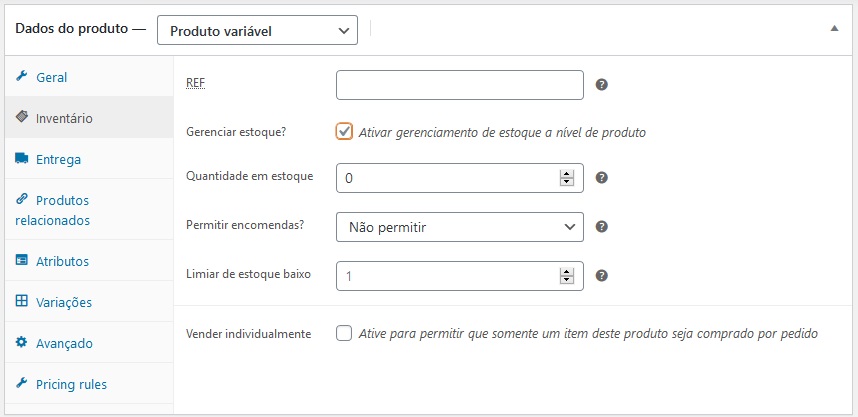Decrease Limiar de estoque baixo value
Viewport: 858px width, 417px height.
566,280
